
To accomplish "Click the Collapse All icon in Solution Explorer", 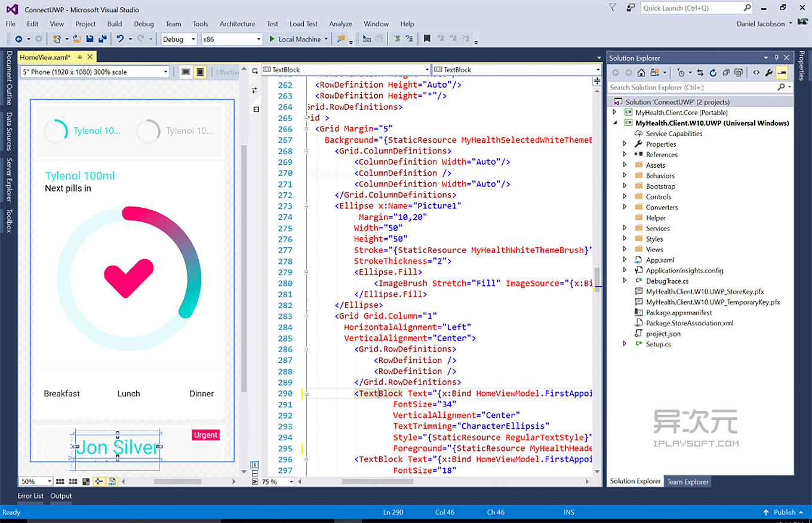I will (727, 72).
